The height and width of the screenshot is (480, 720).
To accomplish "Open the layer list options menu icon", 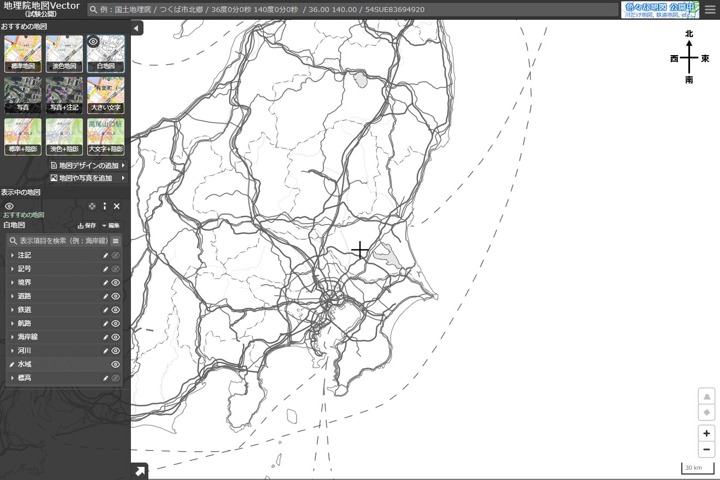I will (116, 241).
